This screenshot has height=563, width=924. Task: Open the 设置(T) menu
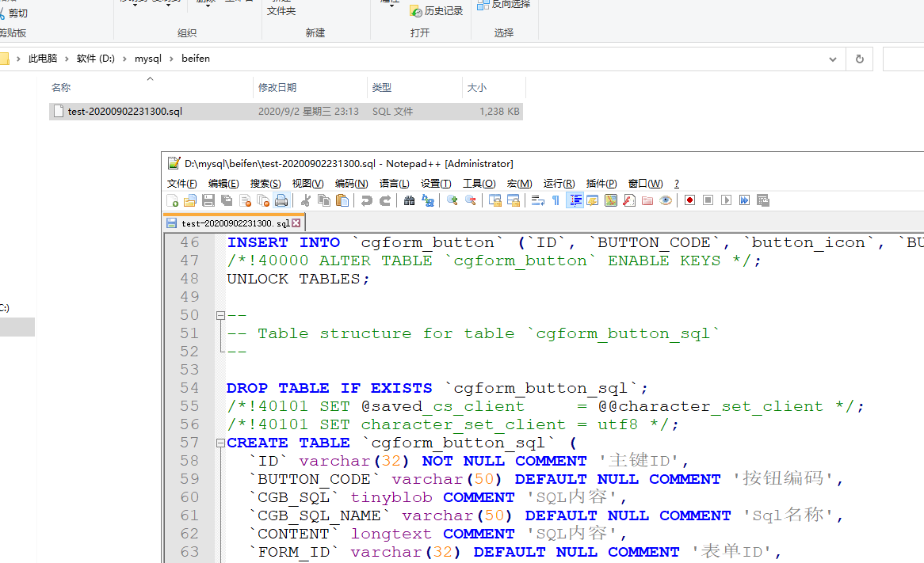click(x=436, y=184)
